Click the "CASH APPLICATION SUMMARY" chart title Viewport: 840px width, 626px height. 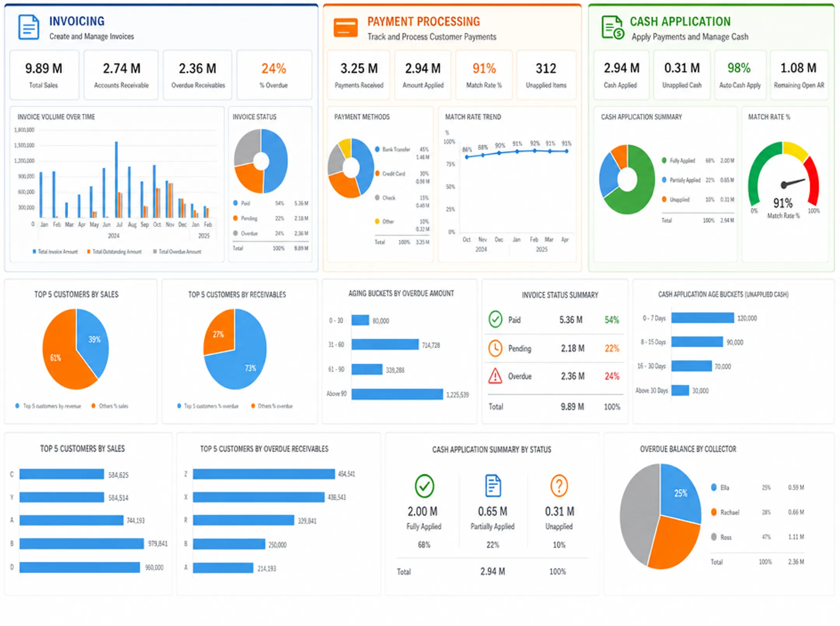click(641, 117)
